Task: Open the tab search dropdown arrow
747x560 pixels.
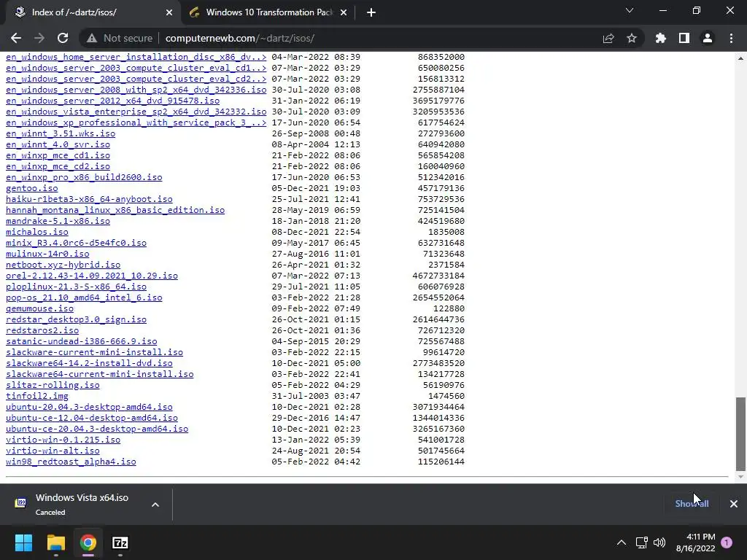Action: click(630, 10)
